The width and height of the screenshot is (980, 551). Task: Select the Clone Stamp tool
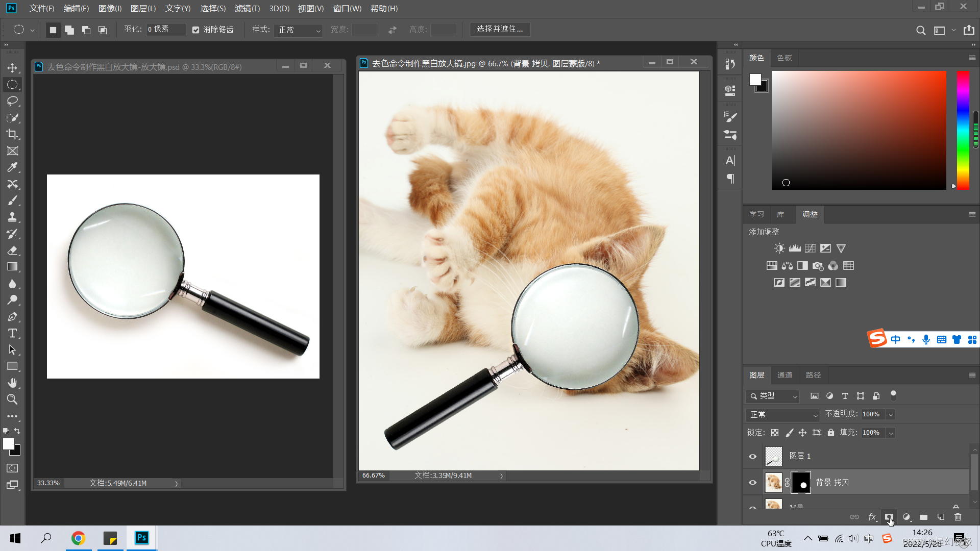coord(12,217)
